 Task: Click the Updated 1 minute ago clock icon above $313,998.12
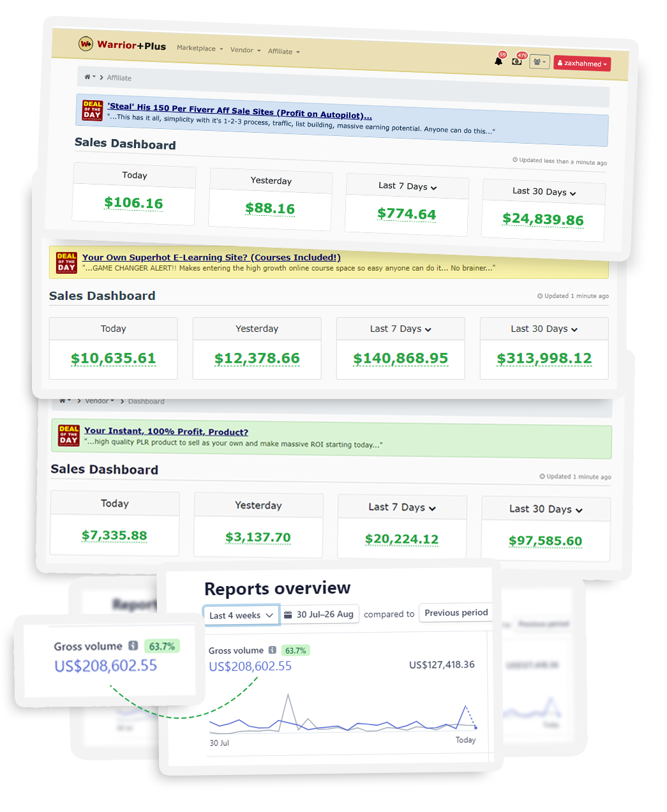pyautogui.click(x=540, y=296)
